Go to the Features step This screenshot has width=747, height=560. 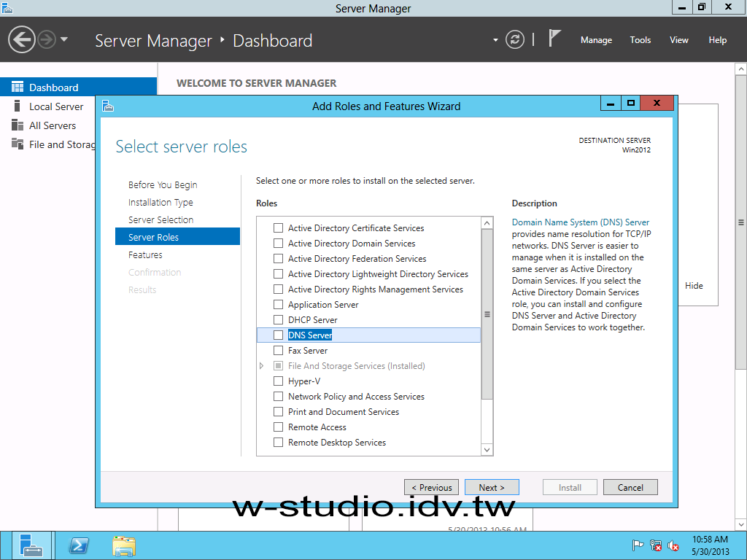145,254
